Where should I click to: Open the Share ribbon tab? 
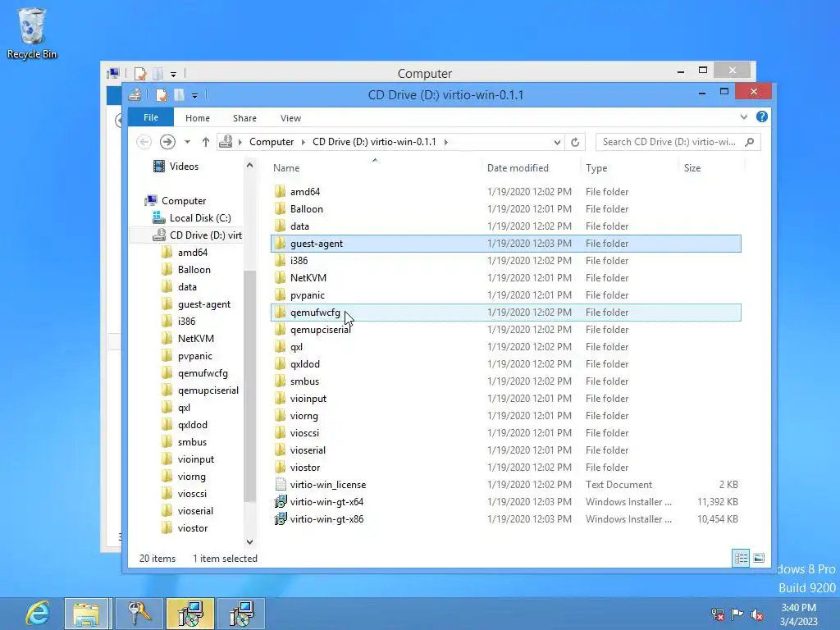point(244,118)
